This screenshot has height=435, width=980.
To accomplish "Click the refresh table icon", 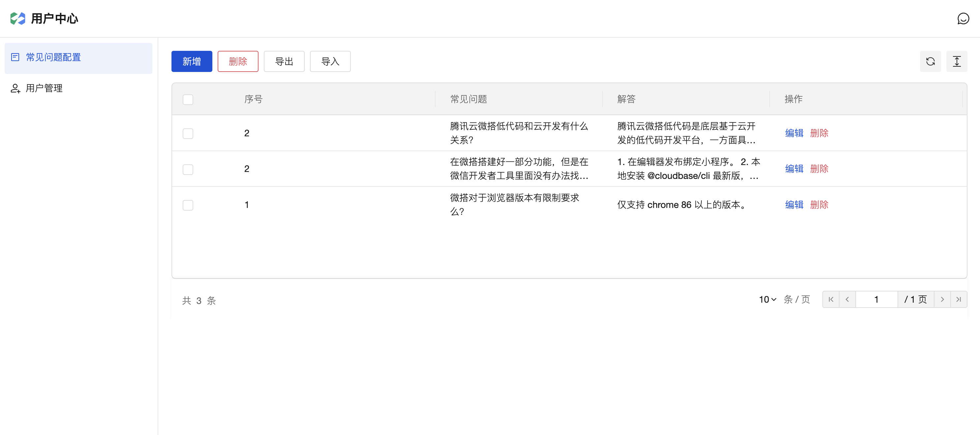I will [x=930, y=61].
